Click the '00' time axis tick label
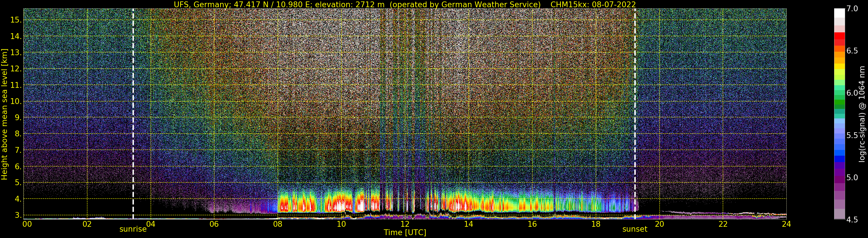This screenshot has height=238, width=868. pyautogui.click(x=27, y=224)
